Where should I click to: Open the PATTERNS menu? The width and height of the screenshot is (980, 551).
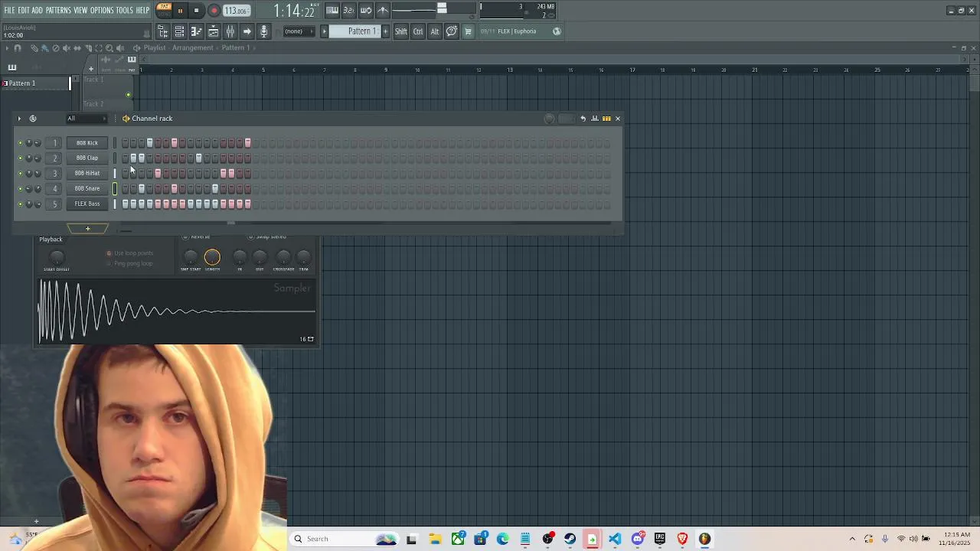coord(58,10)
